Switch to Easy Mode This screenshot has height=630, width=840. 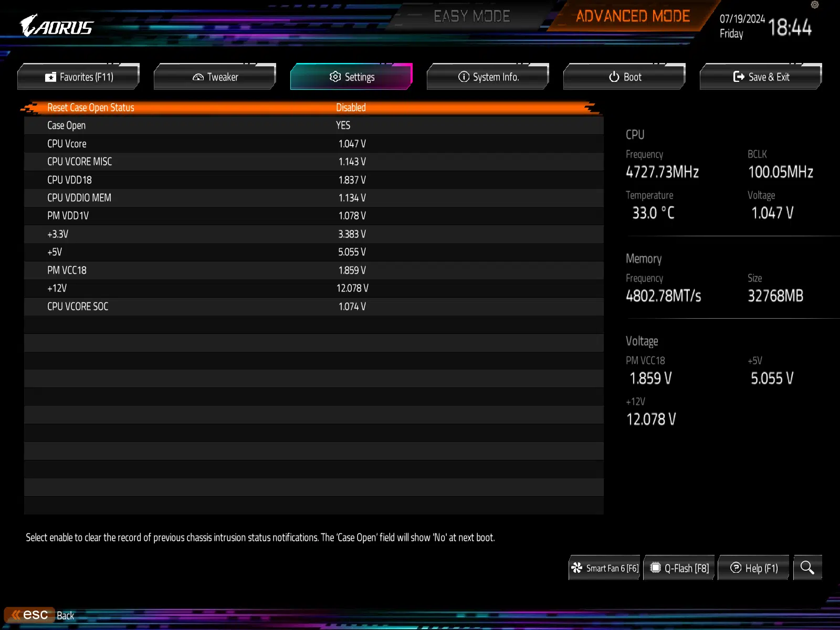(472, 16)
